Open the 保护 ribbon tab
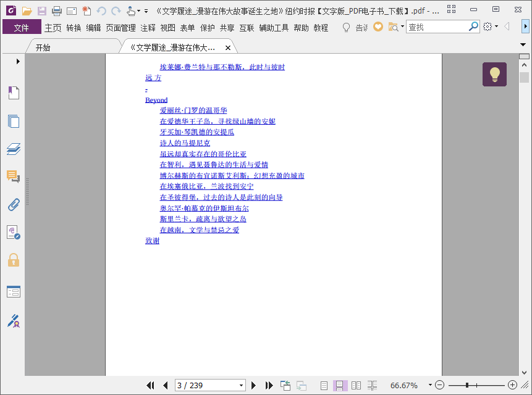Screen dimensions: 532x395 (208, 27)
